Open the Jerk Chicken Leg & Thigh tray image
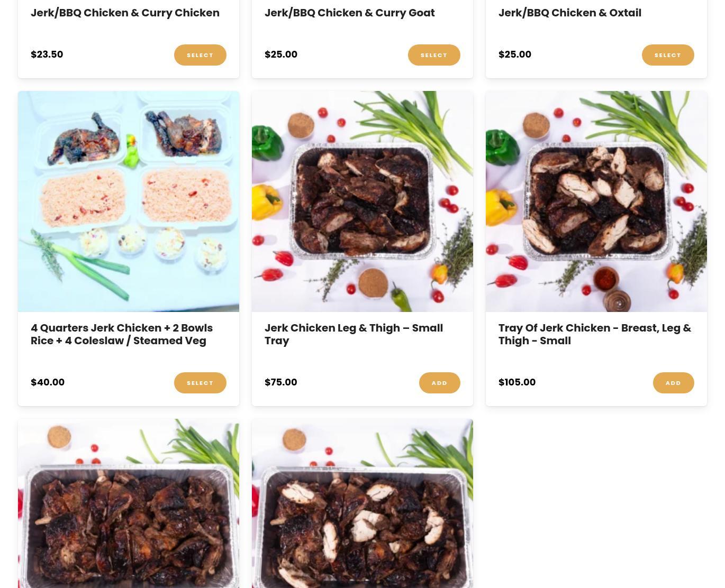This screenshot has width=725, height=588. coord(362,201)
